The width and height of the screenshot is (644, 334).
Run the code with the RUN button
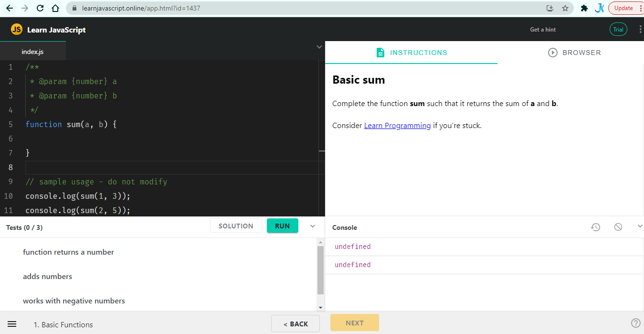[x=283, y=226]
